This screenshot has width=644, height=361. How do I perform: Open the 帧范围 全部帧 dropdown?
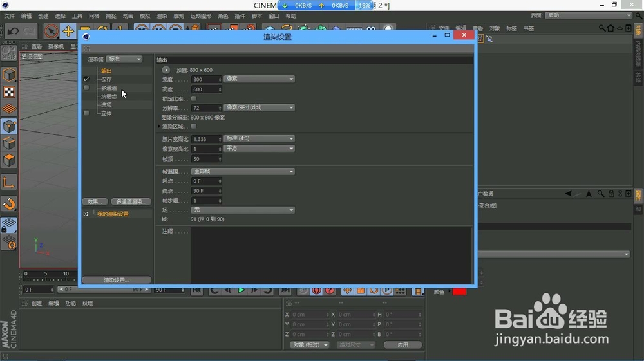[243, 171]
